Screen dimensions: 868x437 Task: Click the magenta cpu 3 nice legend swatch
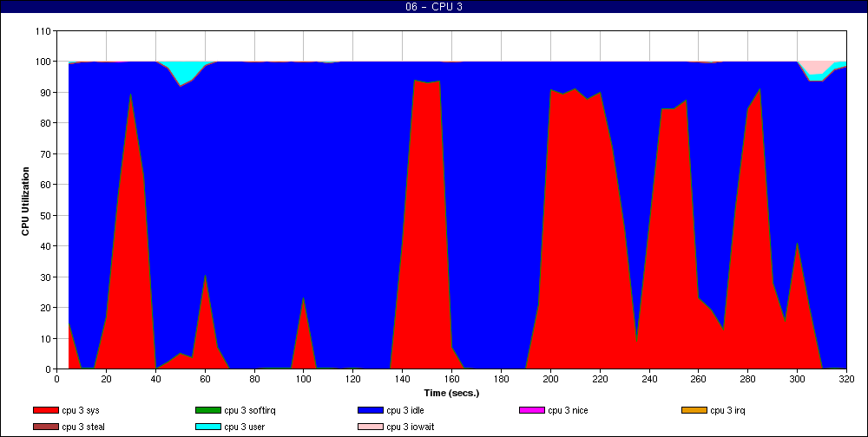532,410
